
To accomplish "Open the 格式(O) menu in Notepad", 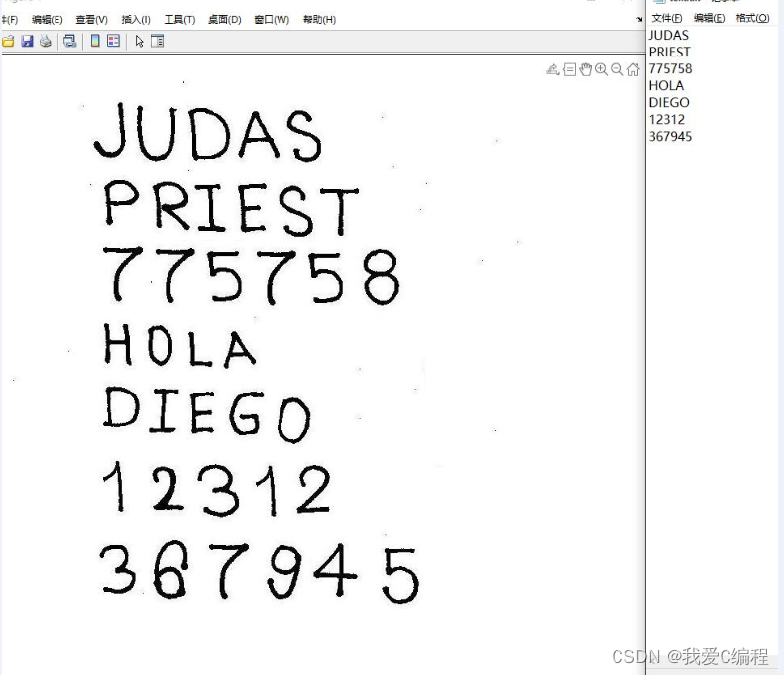I will tap(752, 18).
